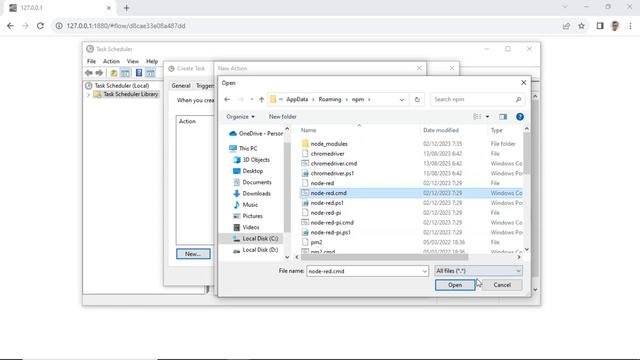Open Downloads in sidebar
The width and height of the screenshot is (640, 360).
[x=252, y=193]
